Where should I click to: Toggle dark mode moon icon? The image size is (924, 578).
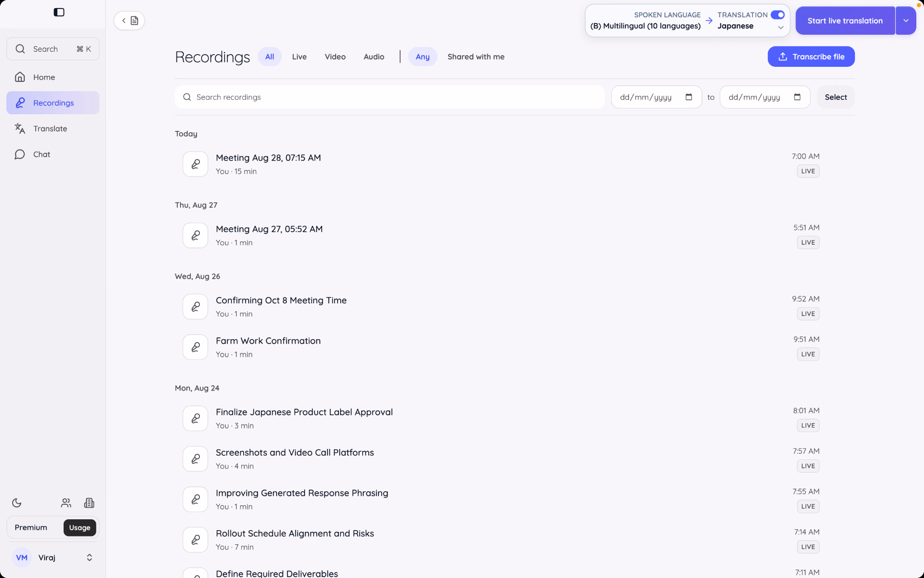click(17, 503)
